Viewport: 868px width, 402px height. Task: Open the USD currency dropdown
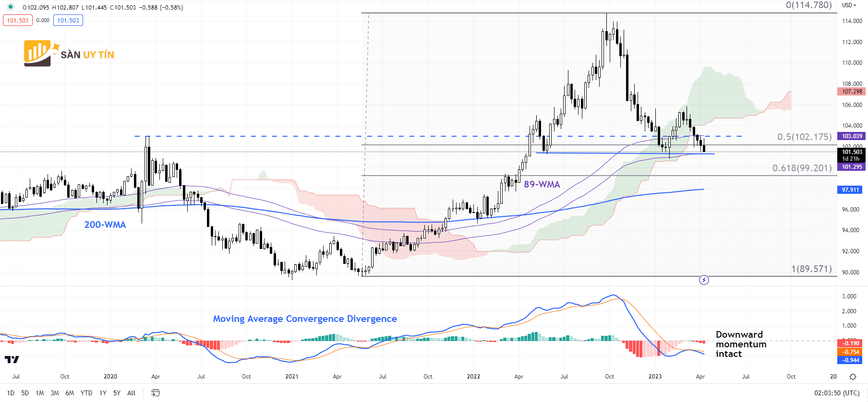(849, 5)
